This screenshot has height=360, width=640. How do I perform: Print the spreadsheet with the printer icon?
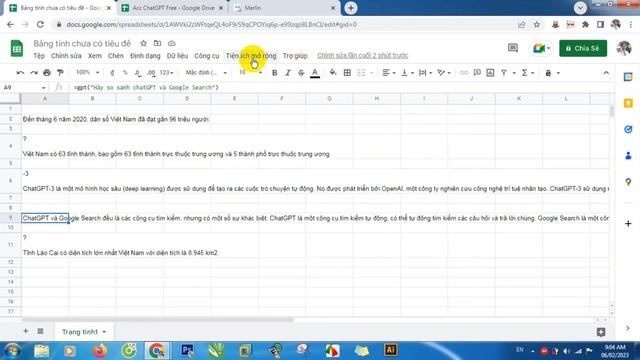[47, 73]
